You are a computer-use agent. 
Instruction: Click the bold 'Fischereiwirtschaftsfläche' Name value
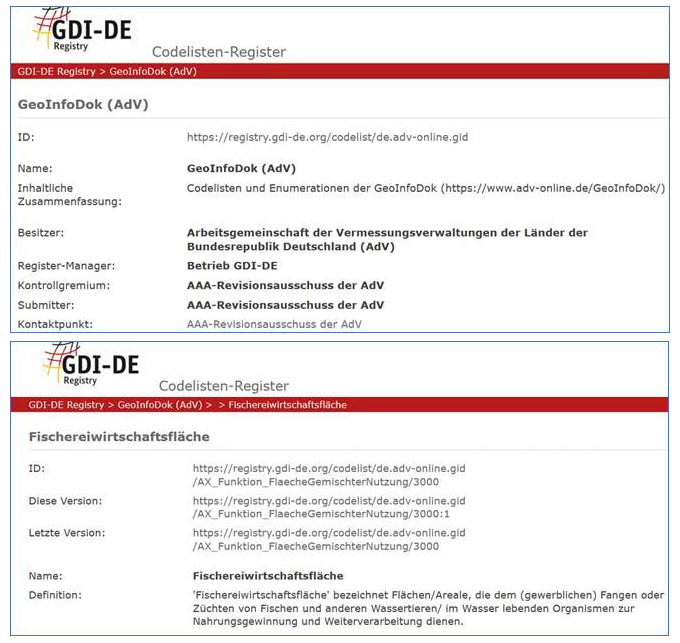coord(267,576)
